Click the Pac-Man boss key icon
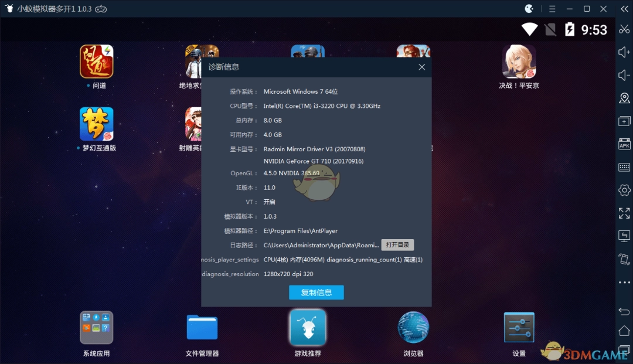 [x=528, y=8]
